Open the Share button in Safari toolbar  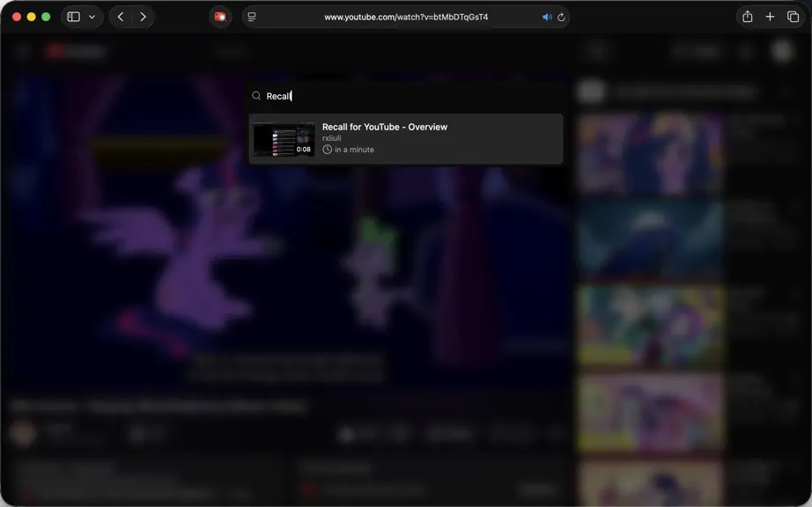747,17
